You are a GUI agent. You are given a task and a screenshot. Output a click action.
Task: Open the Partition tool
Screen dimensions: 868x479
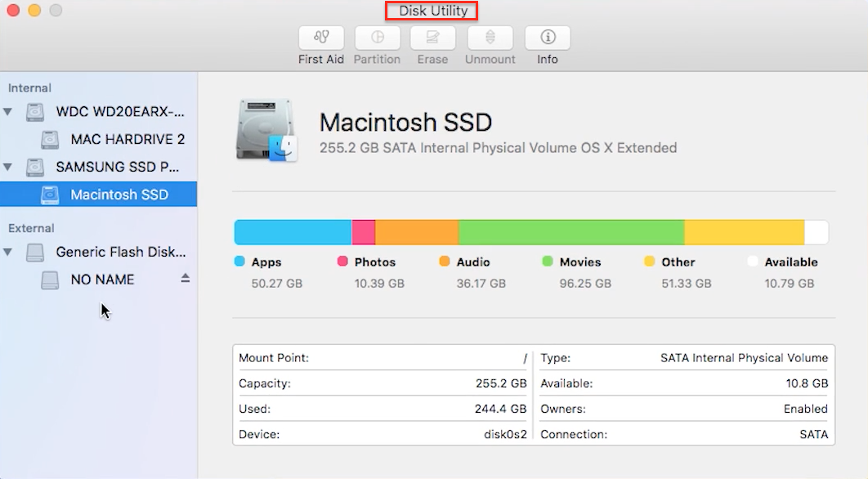coord(377,43)
